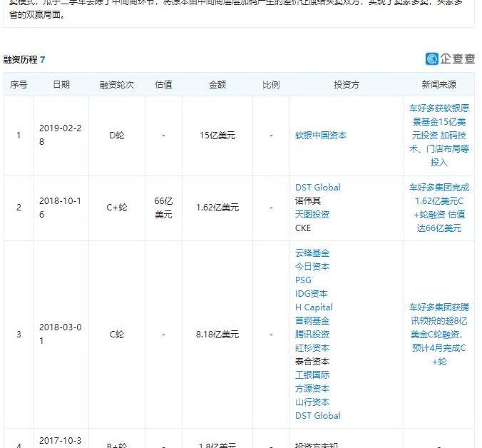482x448 pixels.
Task: Click the 金额 column header
Action: (217, 85)
